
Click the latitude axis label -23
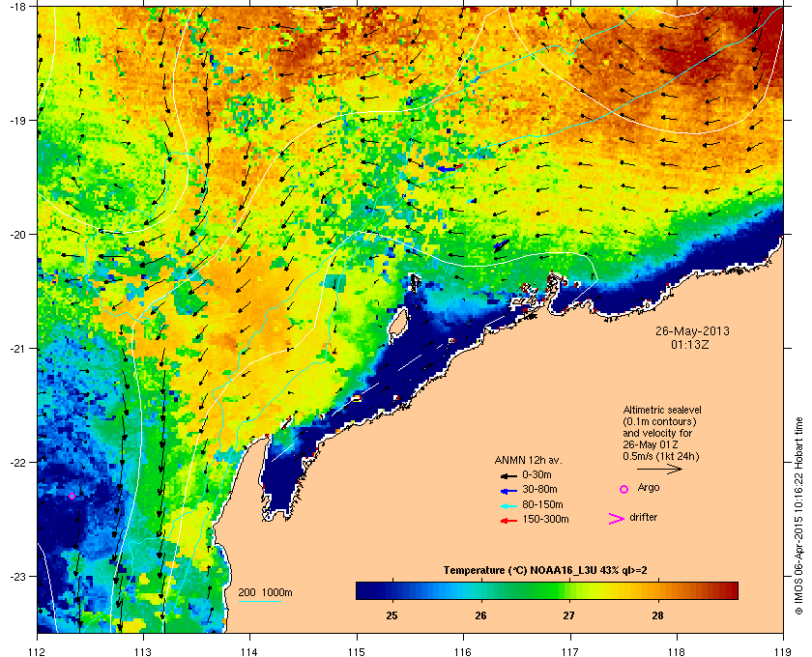click(x=17, y=576)
